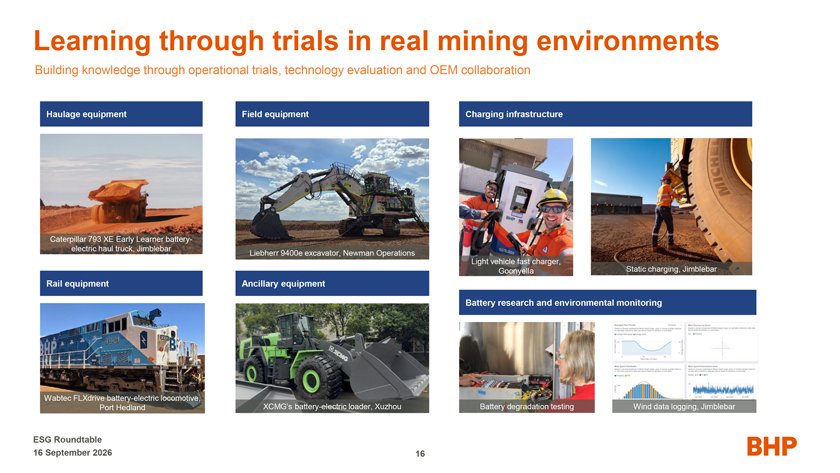Click the 'Haulage equipment' section header
Image resolution: width=840 pixels, height=473 pixels.
(x=121, y=114)
